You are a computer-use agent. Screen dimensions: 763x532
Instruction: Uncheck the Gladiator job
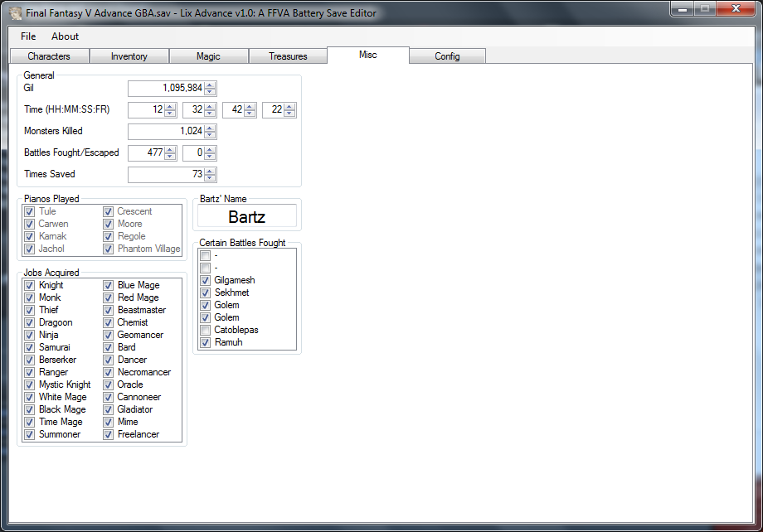pos(108,410)
